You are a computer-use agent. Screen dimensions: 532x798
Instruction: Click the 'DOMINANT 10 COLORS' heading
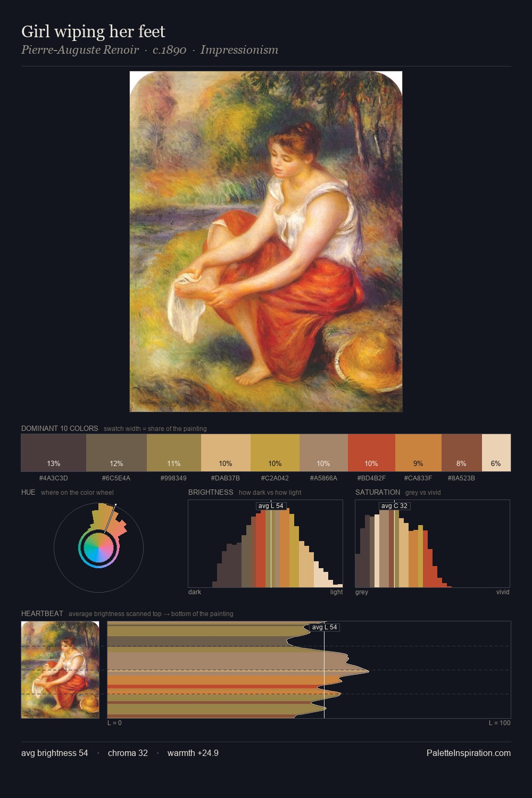coord(60,428)
